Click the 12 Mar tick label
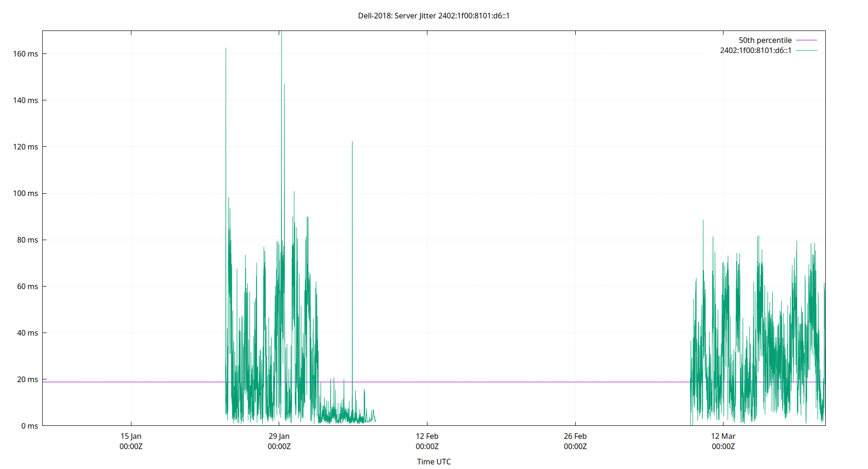The height and width of the screenshot is (469, 868). coord(723,436)
